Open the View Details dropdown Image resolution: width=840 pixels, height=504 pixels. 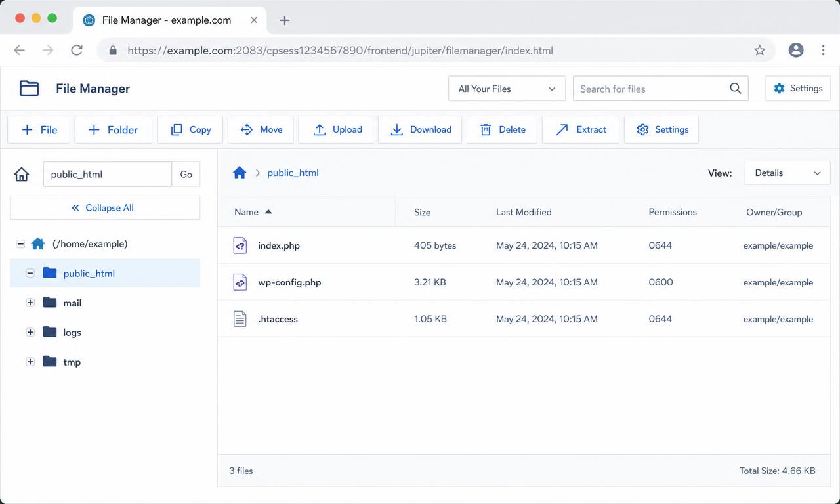(x=787, y=173)
